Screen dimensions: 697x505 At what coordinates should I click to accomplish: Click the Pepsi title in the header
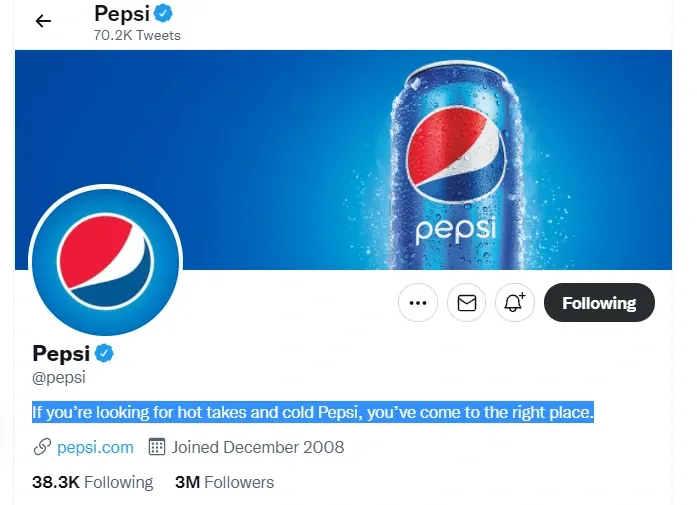pyautogui.click(x=120, y=14)
